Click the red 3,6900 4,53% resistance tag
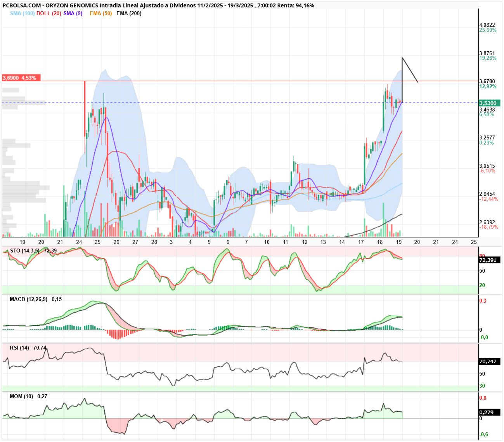504x442 pixels. (21, 78)
